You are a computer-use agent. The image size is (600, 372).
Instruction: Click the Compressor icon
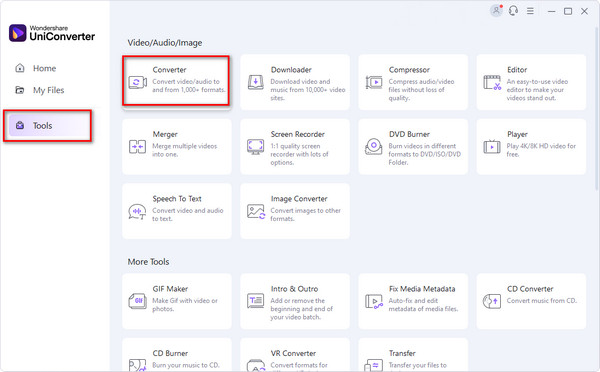[x=374, y=82]
